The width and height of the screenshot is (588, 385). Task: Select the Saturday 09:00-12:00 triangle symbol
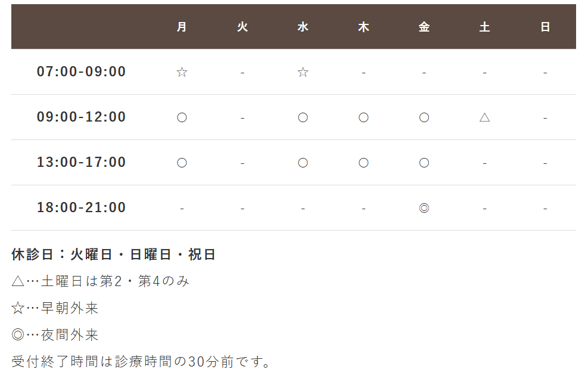[484, 117]
